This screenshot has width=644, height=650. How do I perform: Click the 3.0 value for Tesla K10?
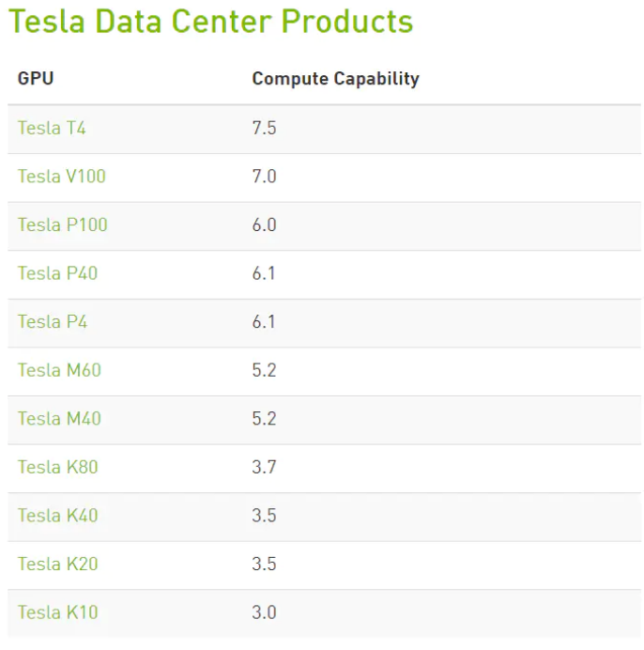pyautogui.click(x=264, y=612)
